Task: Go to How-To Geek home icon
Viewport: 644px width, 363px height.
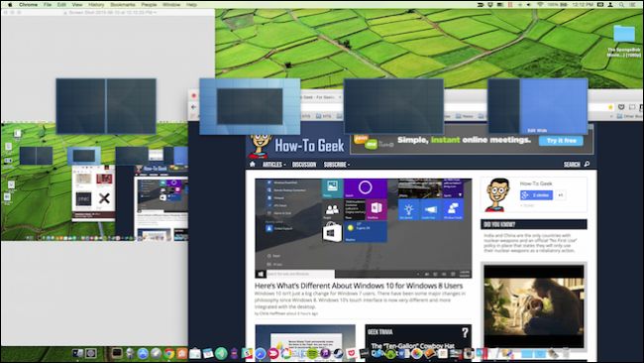Action: point(253,164)
